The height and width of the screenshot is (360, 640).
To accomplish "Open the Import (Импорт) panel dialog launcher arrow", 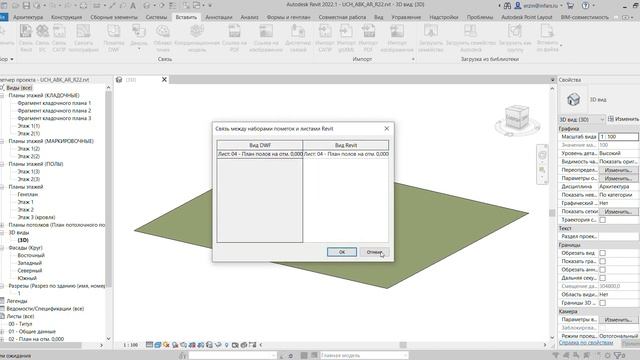I will point(413,60).
